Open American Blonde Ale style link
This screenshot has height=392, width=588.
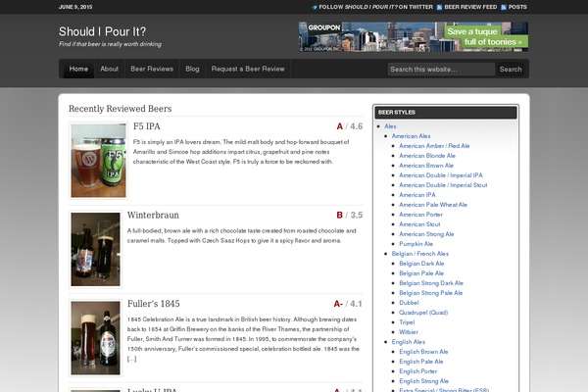pos(427,156)
